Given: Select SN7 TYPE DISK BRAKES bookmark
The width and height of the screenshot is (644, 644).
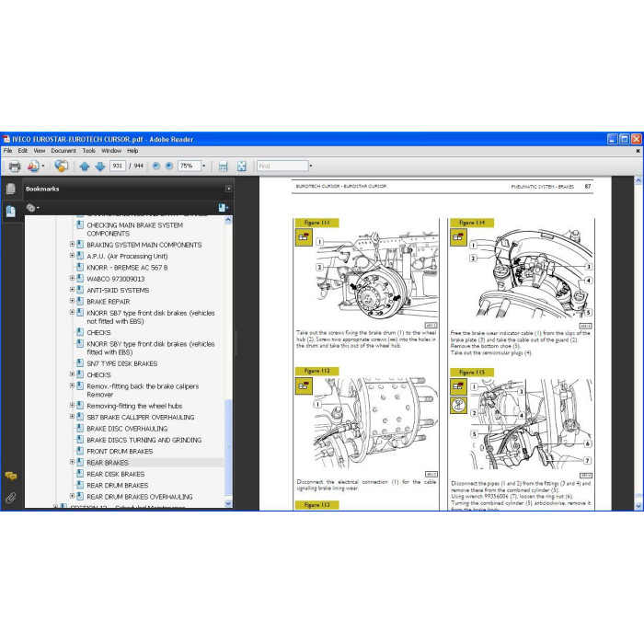Looking at the screenshot, I should pos(122,363).
